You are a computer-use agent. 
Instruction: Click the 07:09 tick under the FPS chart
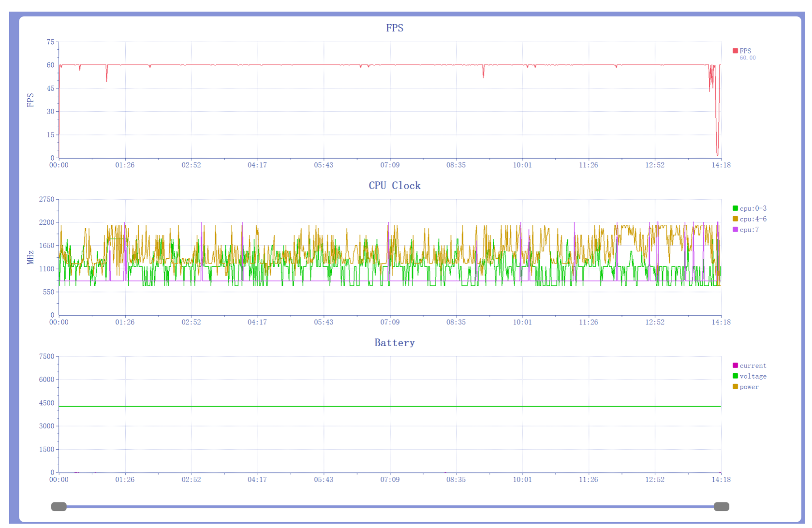click(390, 165)
